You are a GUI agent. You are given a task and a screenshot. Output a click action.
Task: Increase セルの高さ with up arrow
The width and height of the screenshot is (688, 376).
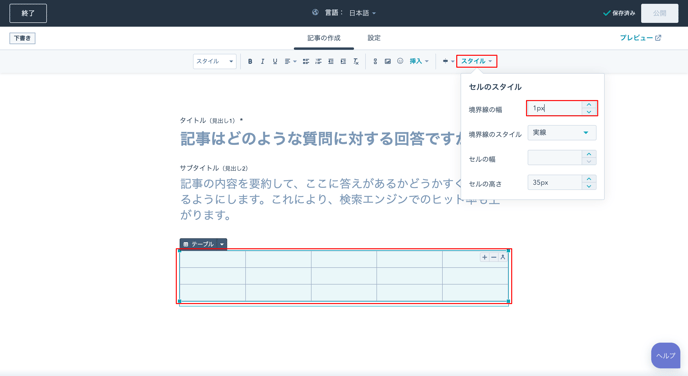589,179
